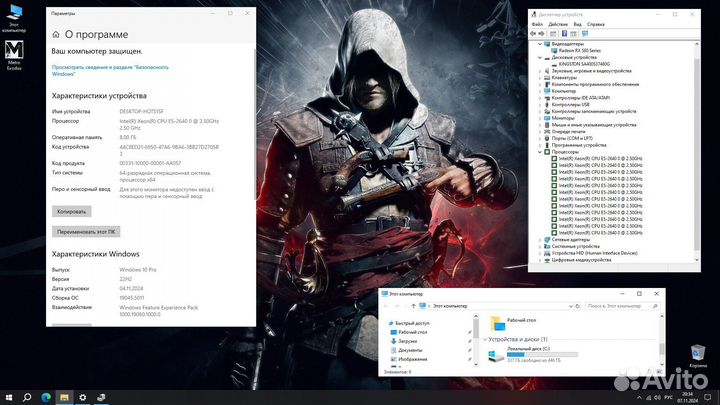Image resolution: width=720 pixels, height=405 pixels.
Task: Collapse the Процессоры tree node
Action: click(x=541, y=152)
